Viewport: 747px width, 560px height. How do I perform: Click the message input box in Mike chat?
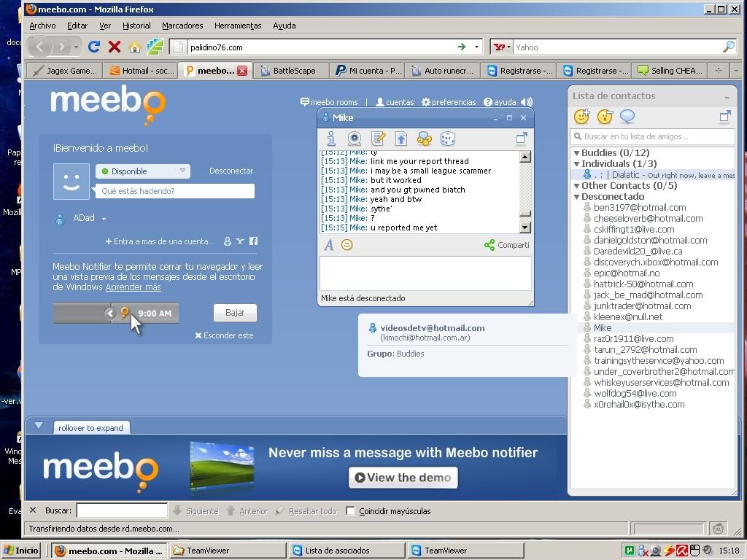click(425, 273)
